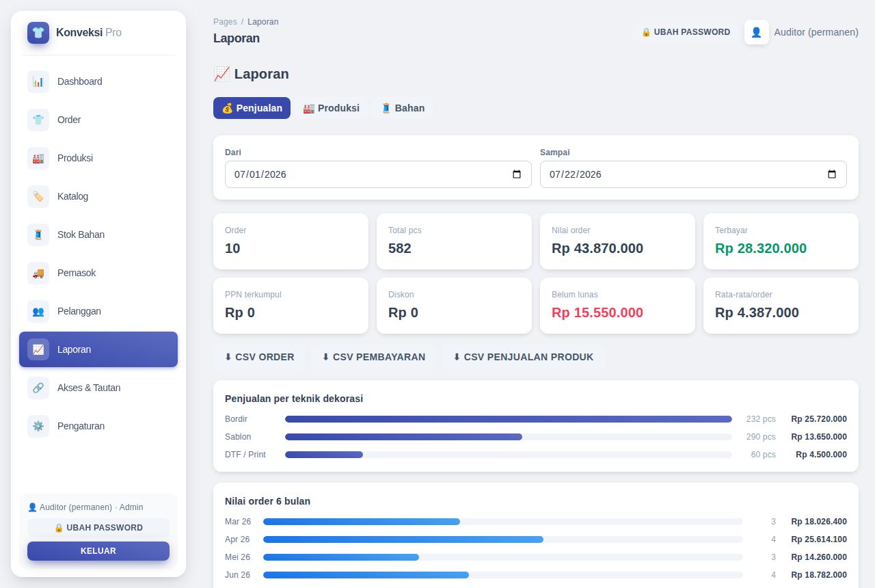Click the Bordir sales progress bar
Image resolution: width=875 pixels, height=588 pixels.
pyautogui.click(x=509, y=419)
